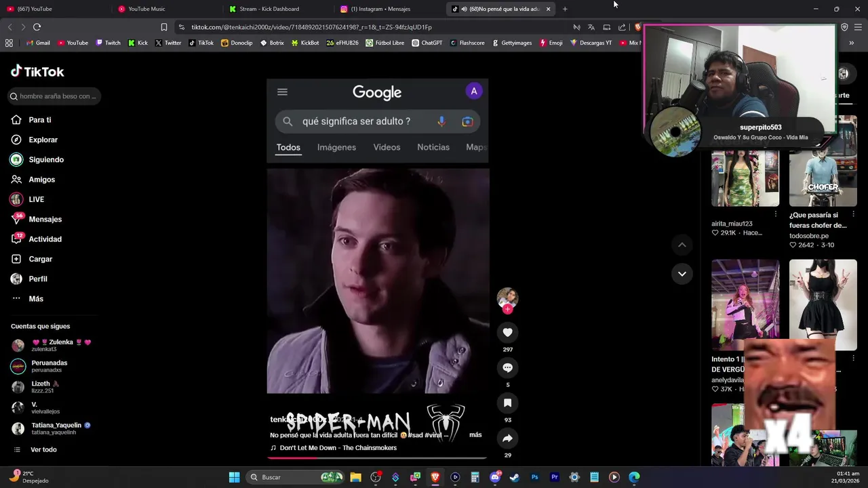Screen dimensions: 868x488
Task: Open the Brave browser taskbar icon
Action: click(435, 477)
